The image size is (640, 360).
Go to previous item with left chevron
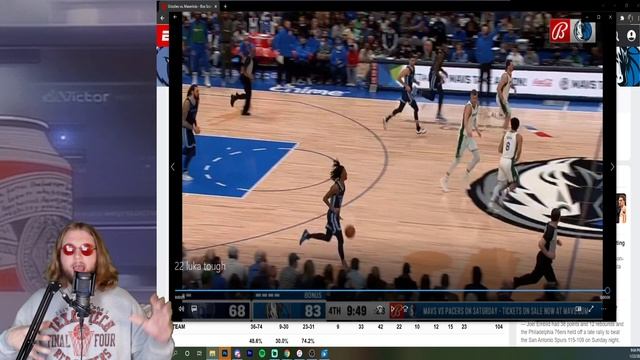173,167
